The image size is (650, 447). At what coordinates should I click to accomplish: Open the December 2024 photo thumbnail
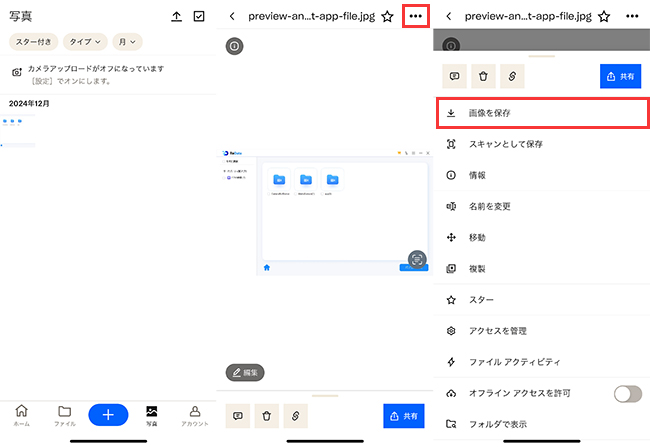tap(18, 131)
